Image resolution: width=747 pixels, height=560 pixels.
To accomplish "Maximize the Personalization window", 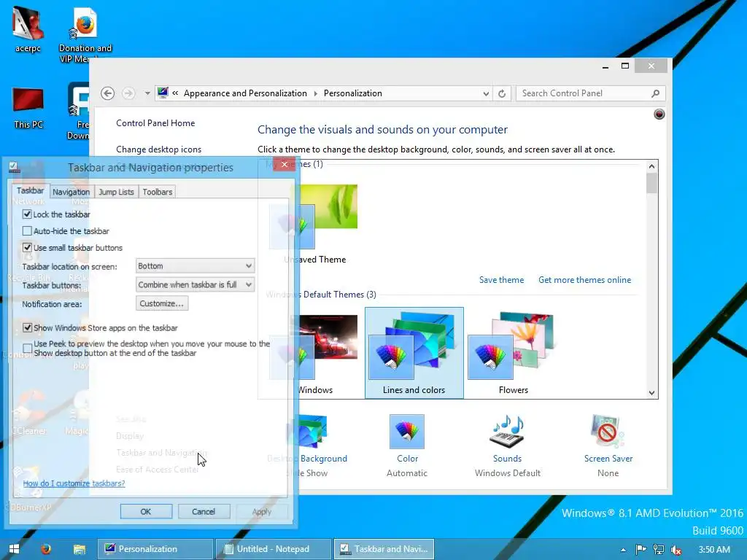I will click(625, 66).
